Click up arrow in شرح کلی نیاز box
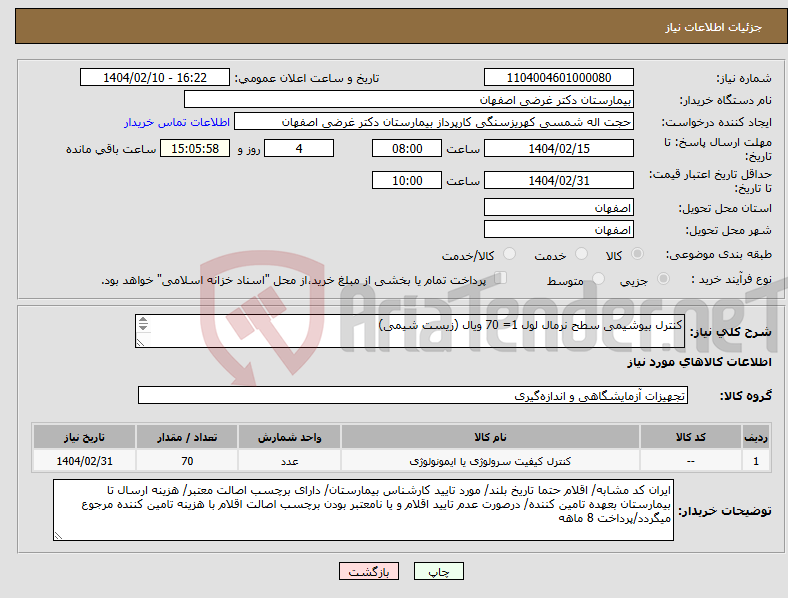The image size is (788, 598). point(143,320)
